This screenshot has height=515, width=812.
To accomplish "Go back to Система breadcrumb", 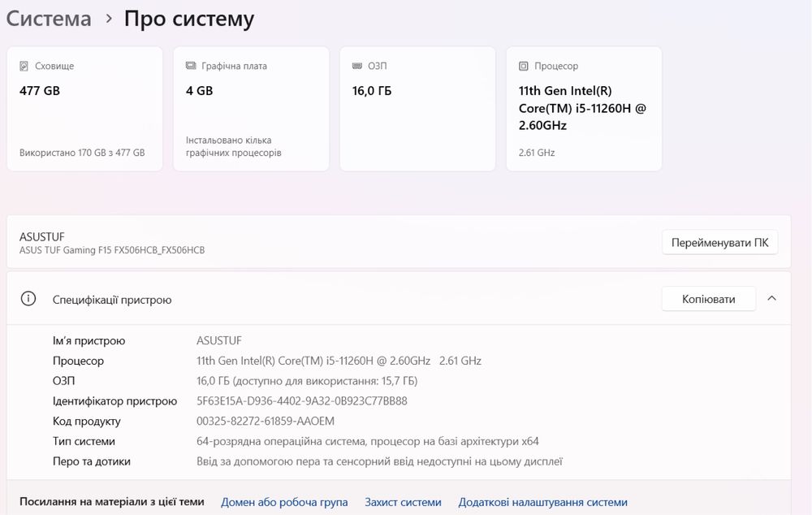I will pyautogui.click(x=49, y=19).
